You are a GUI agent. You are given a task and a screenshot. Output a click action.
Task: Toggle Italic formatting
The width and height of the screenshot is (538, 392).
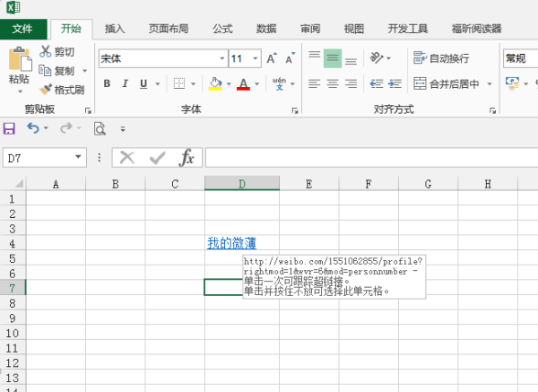point(125,84)
